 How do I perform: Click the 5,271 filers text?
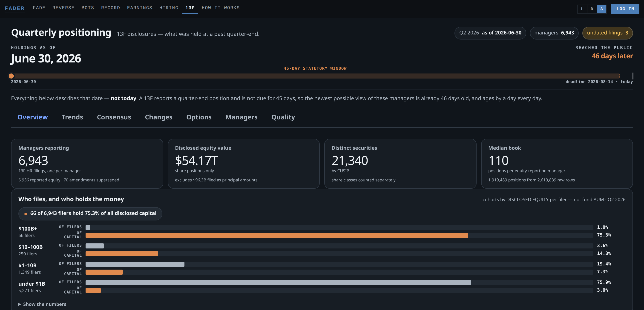click(29, 290)
